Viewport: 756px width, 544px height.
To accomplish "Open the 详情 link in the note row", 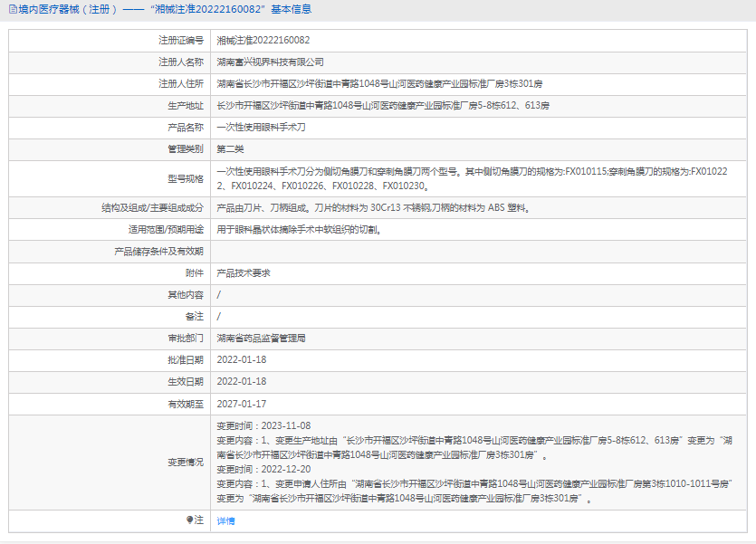I will (225, 521).
